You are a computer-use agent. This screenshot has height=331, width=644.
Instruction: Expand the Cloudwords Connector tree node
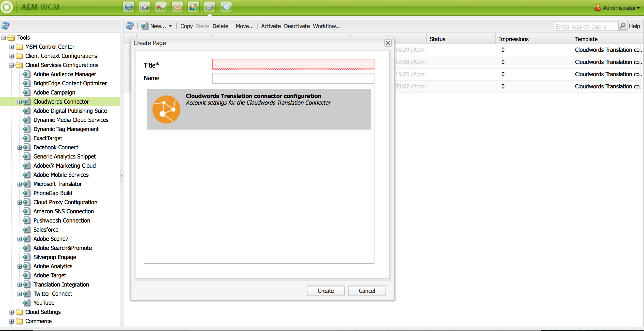(x=20, y=102)
